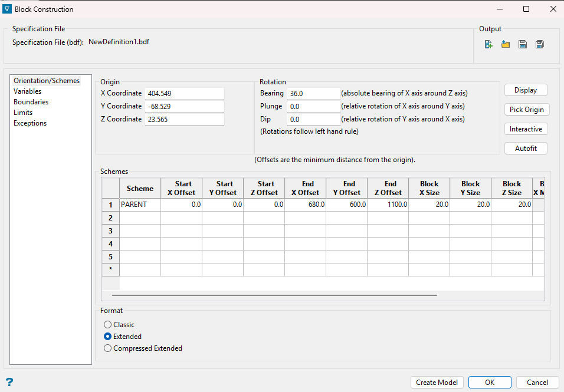Click the Pick Origin button
This screenshot has height=392, width=564.
[527, 110]
